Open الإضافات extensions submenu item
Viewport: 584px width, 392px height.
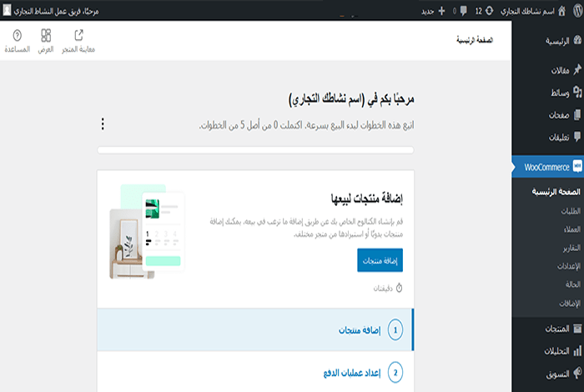point(570,304)
